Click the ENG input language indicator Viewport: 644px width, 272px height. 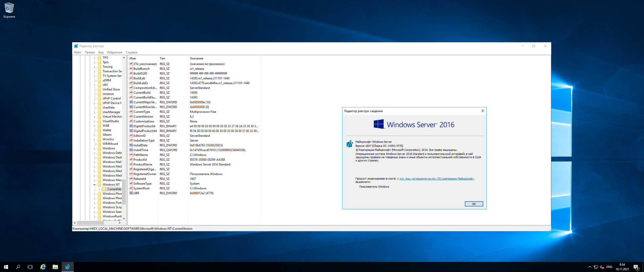coord(609,267)
